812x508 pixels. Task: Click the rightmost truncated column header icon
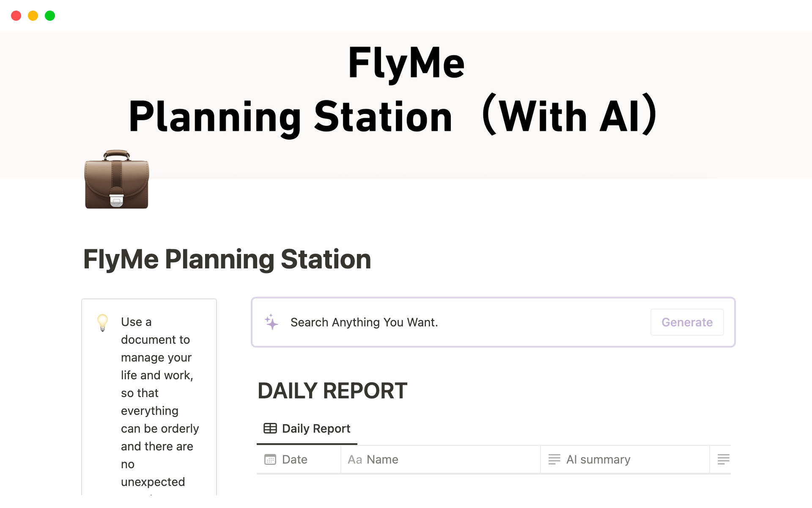723,459
